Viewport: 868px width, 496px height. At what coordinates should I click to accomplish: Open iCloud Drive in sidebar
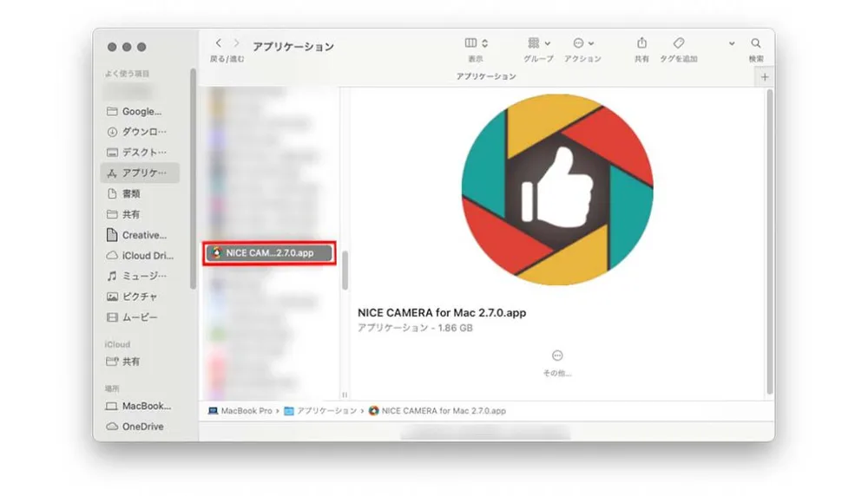pyautogui.click(x=141, y=256)
